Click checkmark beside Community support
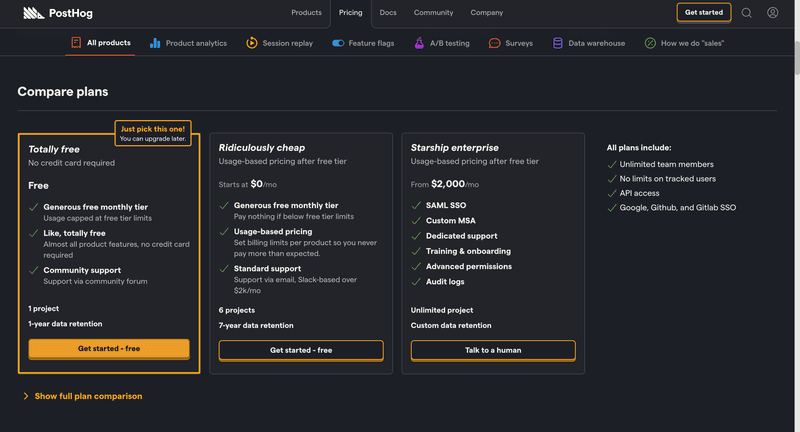Viewport: 800px width, 432px height. [34, 270]
